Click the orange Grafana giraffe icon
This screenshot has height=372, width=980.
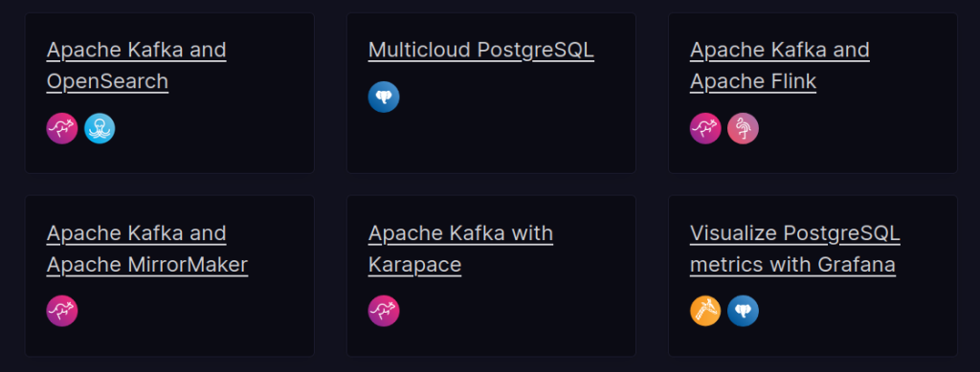pos(705,311)
